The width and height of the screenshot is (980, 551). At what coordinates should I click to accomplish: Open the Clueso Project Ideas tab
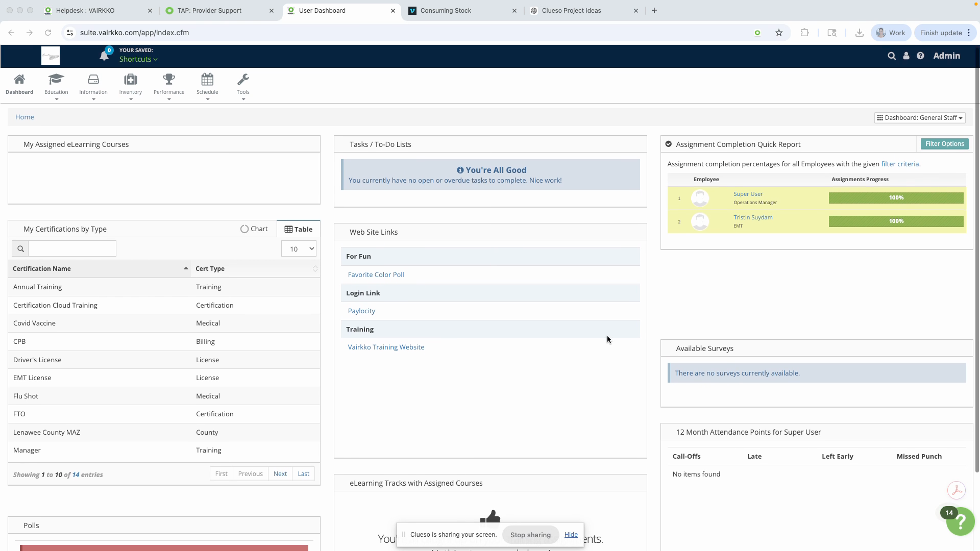[584, 10]
